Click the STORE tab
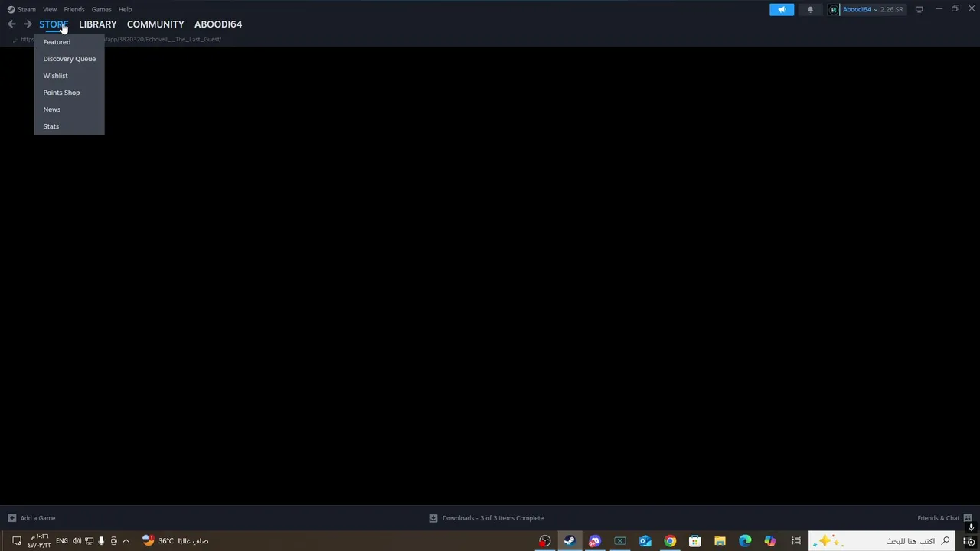Screen dimensions: 980x551 click(x=54, y=24)
